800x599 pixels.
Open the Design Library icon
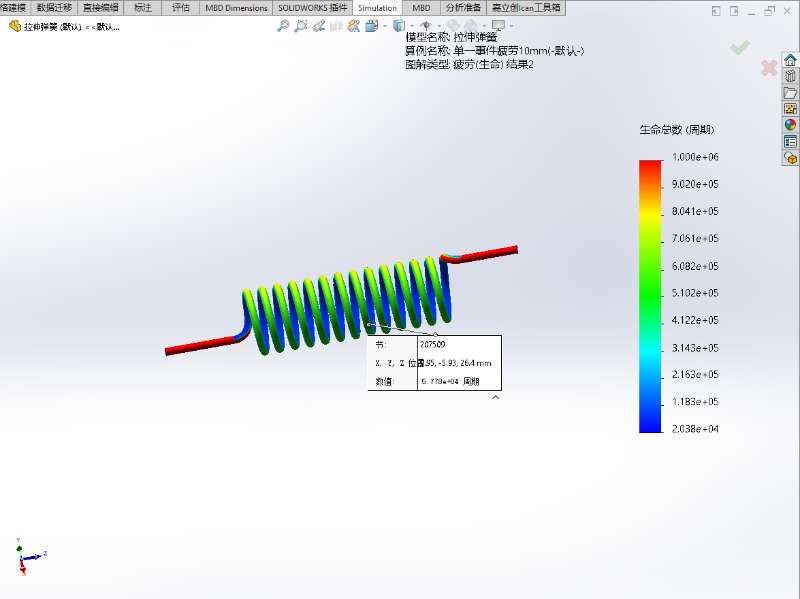790,76
